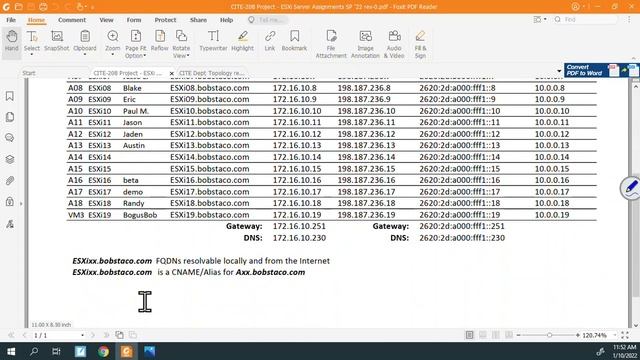
Task: Activate the SnapShot tool
Action: click(x=57, y=40)
